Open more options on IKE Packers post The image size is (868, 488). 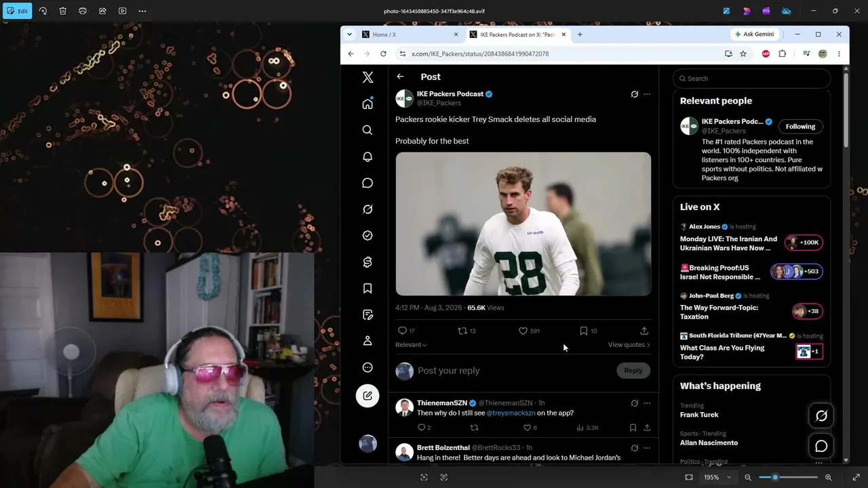point(647,94)
